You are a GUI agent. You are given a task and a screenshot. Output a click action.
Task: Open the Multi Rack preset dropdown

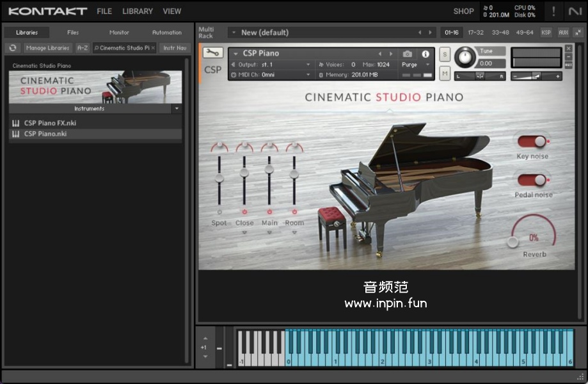pyautogui.click(x=234, y=33)
